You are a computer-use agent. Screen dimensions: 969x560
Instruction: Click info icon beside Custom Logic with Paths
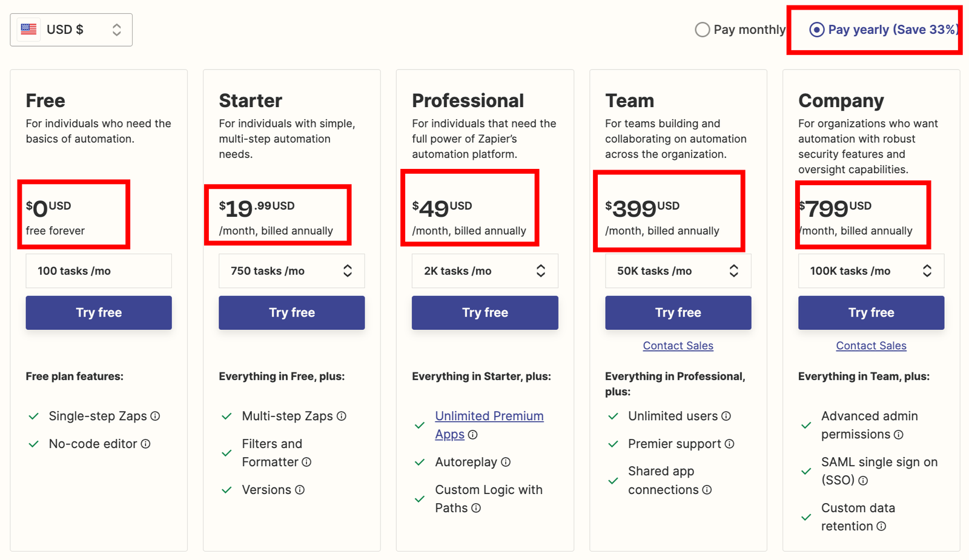coord(476,508)
